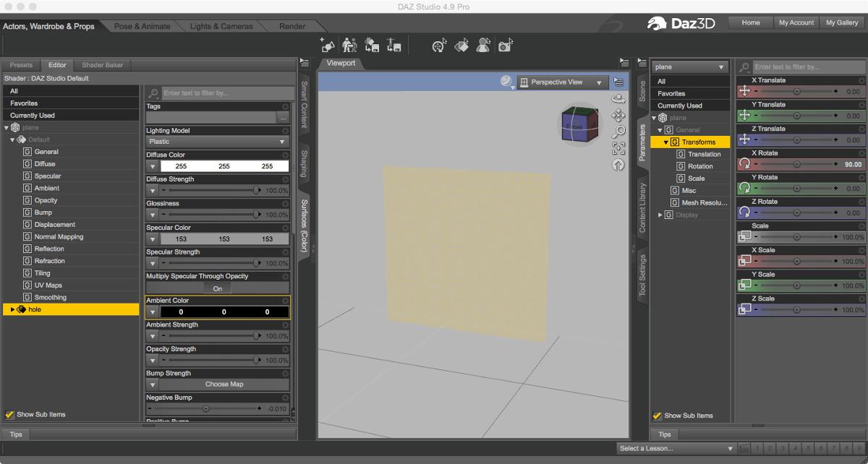Open the Shader Baker tab
868x464 pixels.
click(103, 65)
